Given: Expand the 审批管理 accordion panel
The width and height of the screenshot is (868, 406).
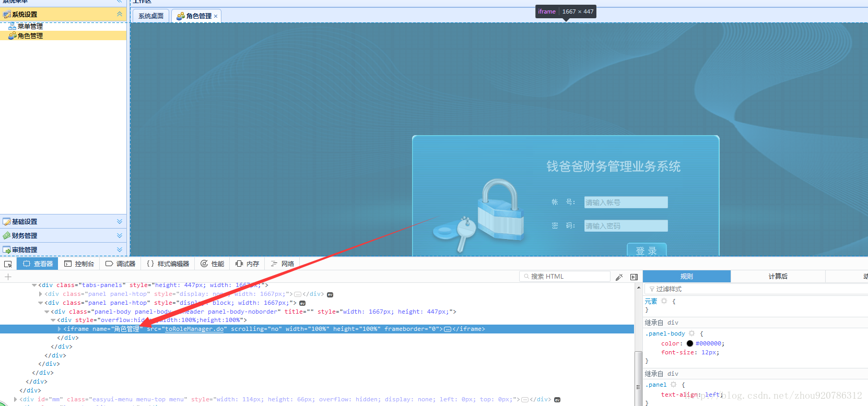Looking at the screenshot, I should point(120,250).
